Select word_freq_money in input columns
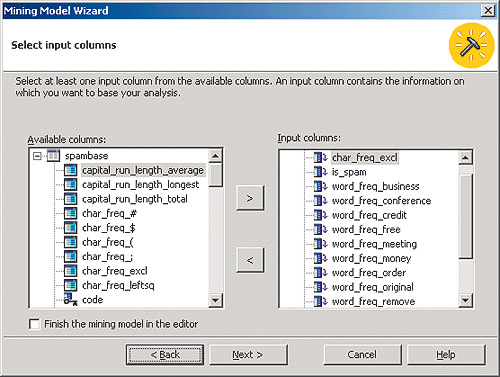The image size is (500, 377). [x=371, y=258]
